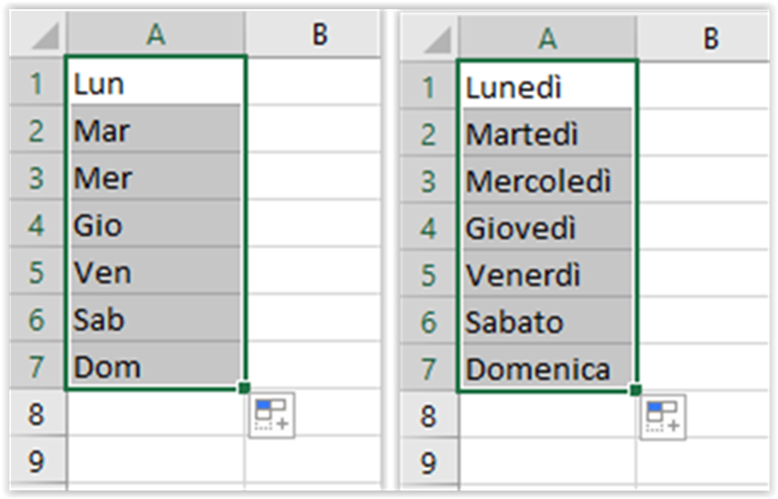Select the cell containing Lunedì
778x499 pixels.
[548, 85]
